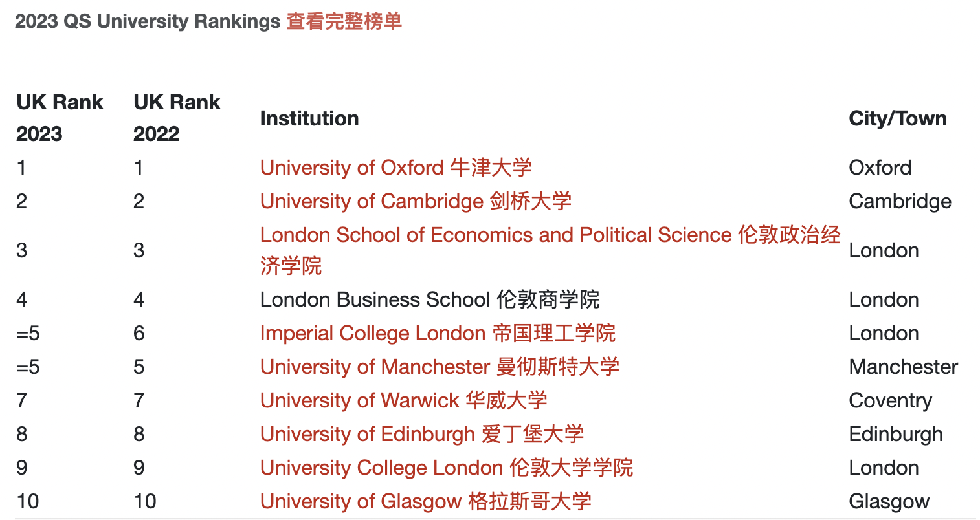This screenshot has width=980, height=520.
Task: Open the 查看完整榜单 full rankings link
Action: tap(344, 21)
